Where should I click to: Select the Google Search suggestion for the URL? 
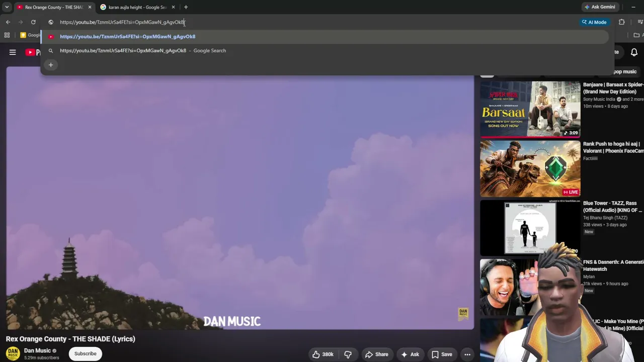point(325,50)
